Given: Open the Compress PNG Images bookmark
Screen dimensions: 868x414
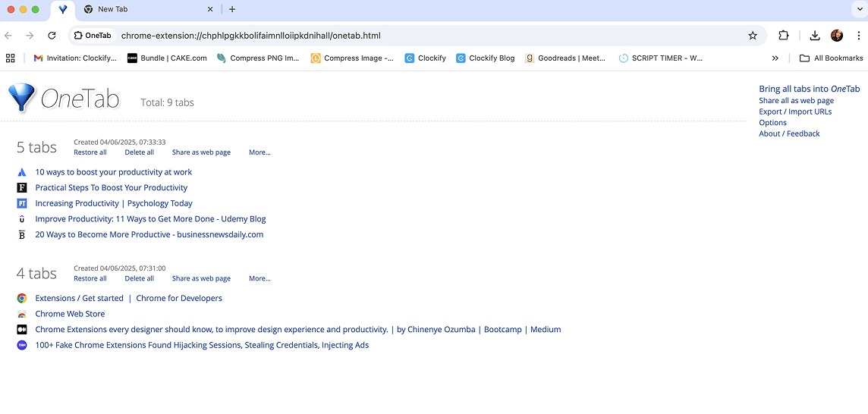Looking at the screenshot, I should (258, 58).
